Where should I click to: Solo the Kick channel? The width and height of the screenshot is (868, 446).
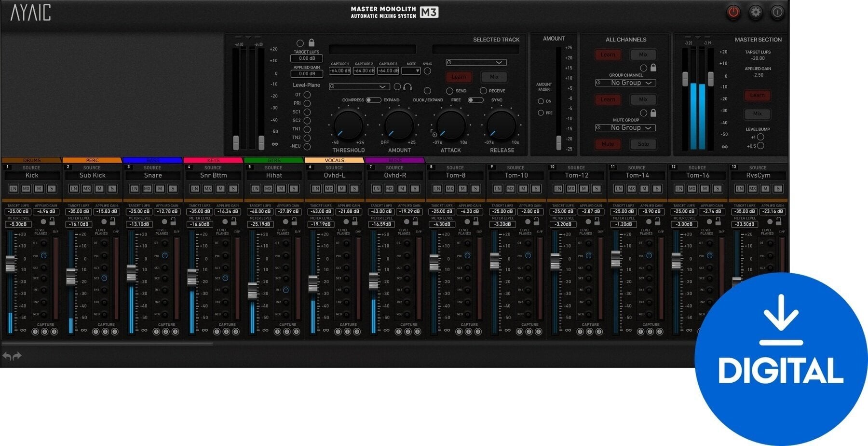click(52, 189)
